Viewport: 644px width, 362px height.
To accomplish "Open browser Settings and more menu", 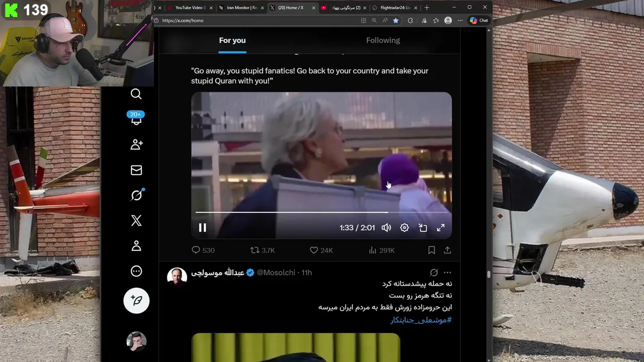I will pyautogui.click(x=460, y=21).
